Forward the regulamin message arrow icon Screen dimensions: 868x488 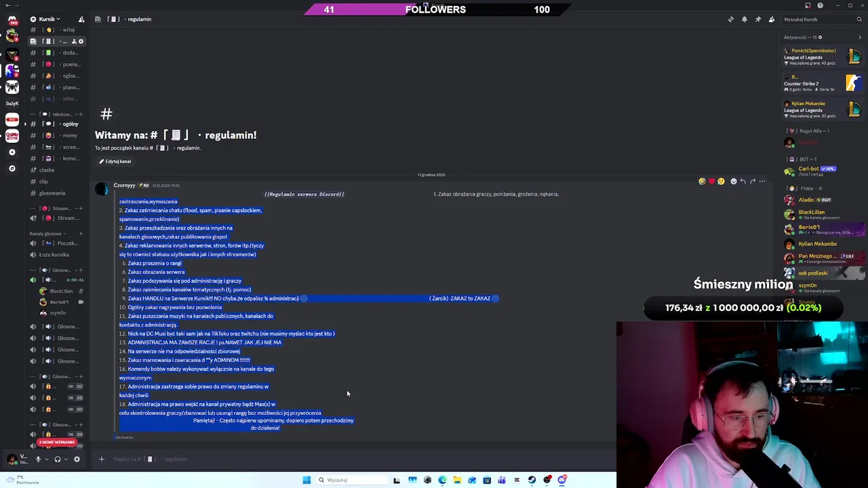coord(752,182)
